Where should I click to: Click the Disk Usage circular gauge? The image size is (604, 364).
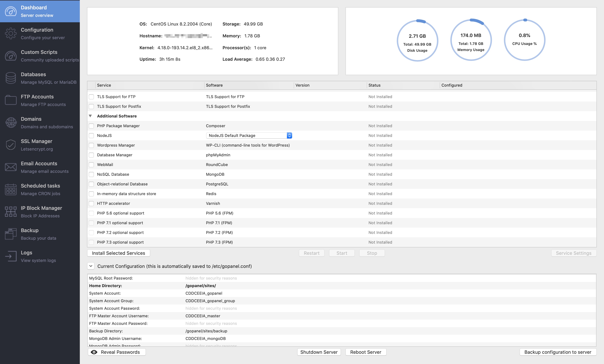coord(417,41)
